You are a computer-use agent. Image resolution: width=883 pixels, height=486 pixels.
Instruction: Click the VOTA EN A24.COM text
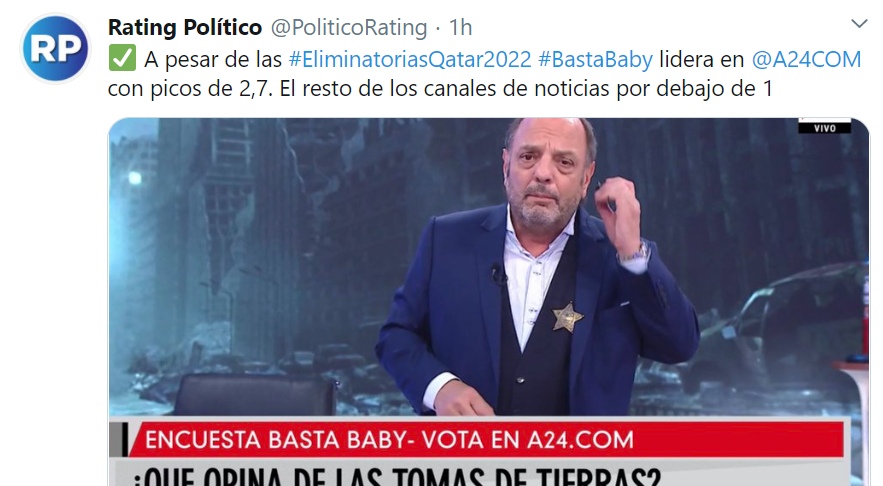[528, 440]
